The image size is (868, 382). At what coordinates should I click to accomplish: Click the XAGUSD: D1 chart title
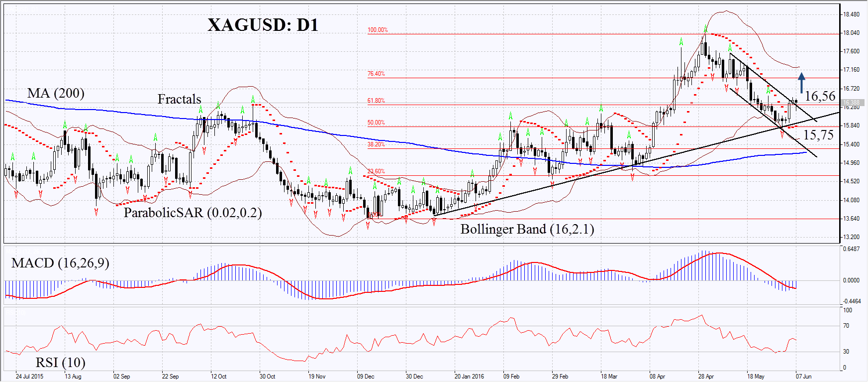click(263, 25)
